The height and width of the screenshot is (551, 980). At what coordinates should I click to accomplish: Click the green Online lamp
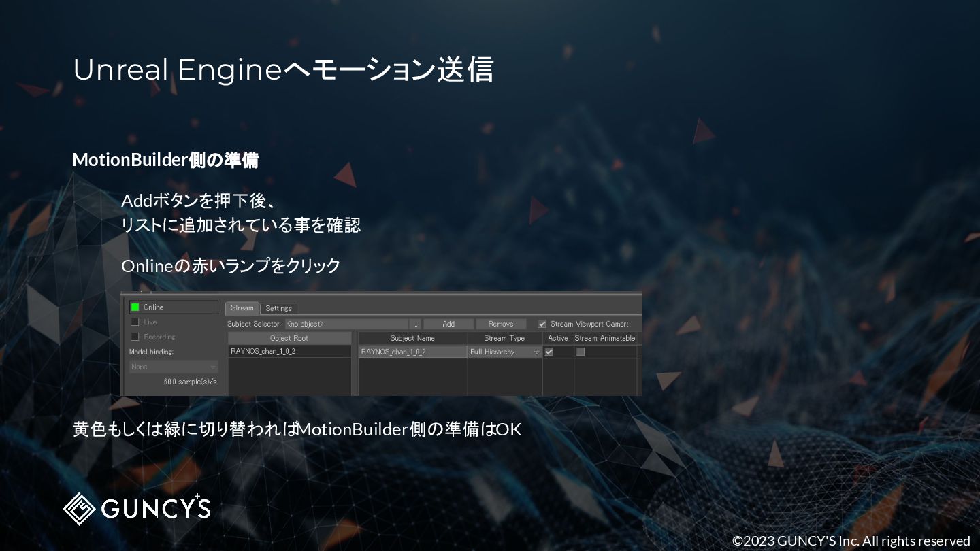(135, 307)
